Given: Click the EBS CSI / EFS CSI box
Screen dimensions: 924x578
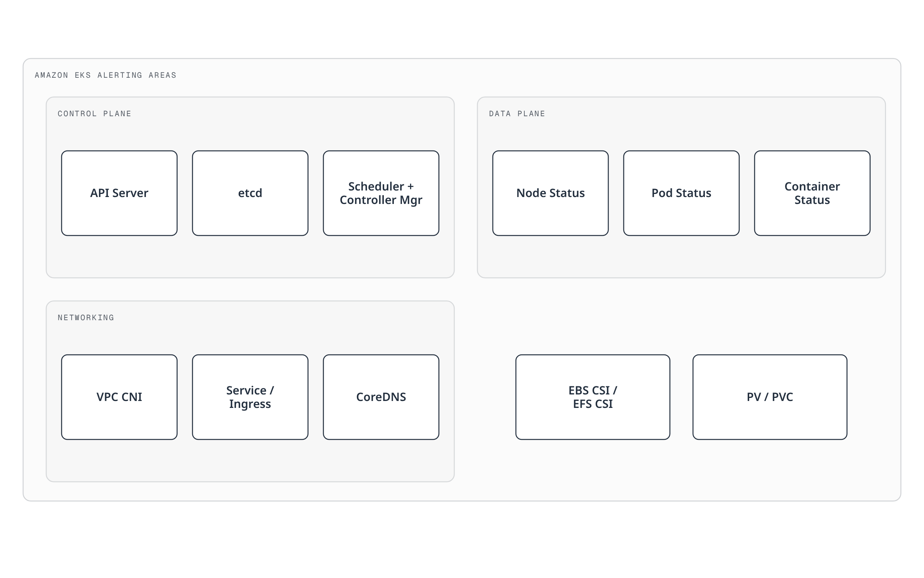Looking at the screenshot, I should click(x=593, y=397).
